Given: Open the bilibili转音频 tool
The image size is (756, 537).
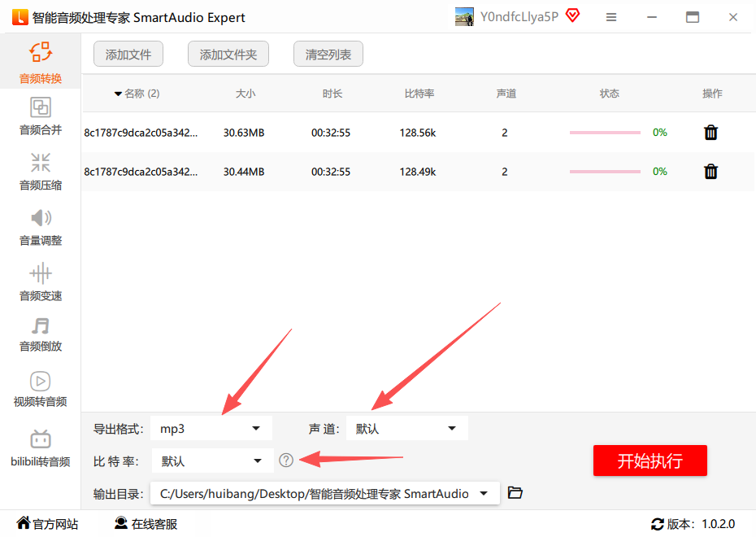Looking at the screenshot, I should (x=41, y=448).
